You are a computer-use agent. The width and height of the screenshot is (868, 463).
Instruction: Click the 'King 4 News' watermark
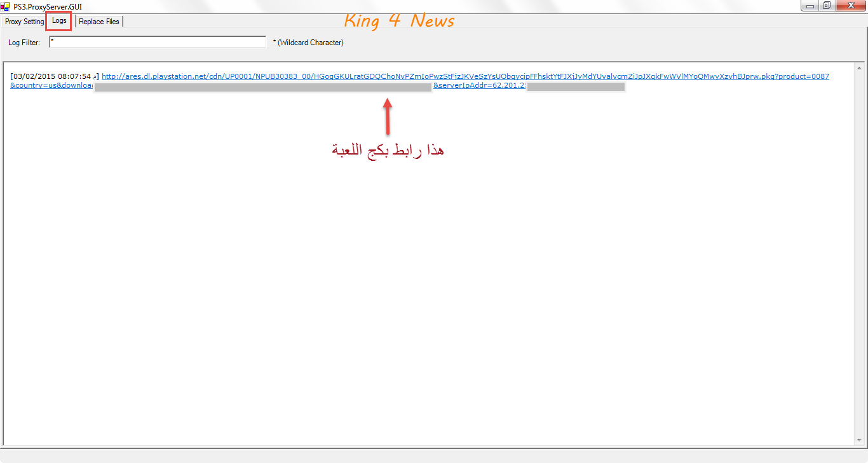coord(399,21)
